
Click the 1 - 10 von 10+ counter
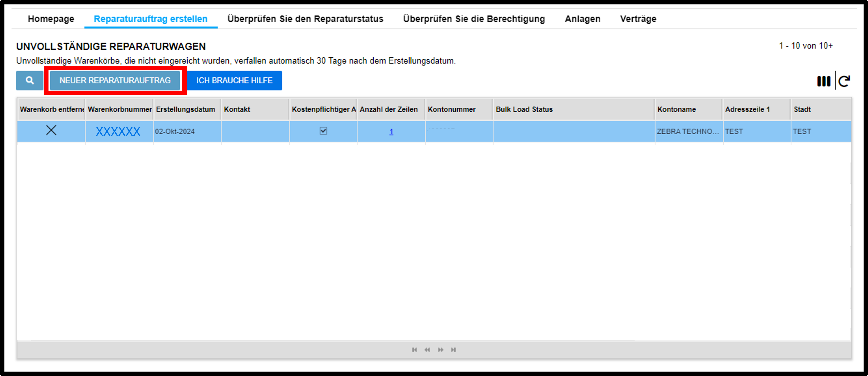click(806, 46)
